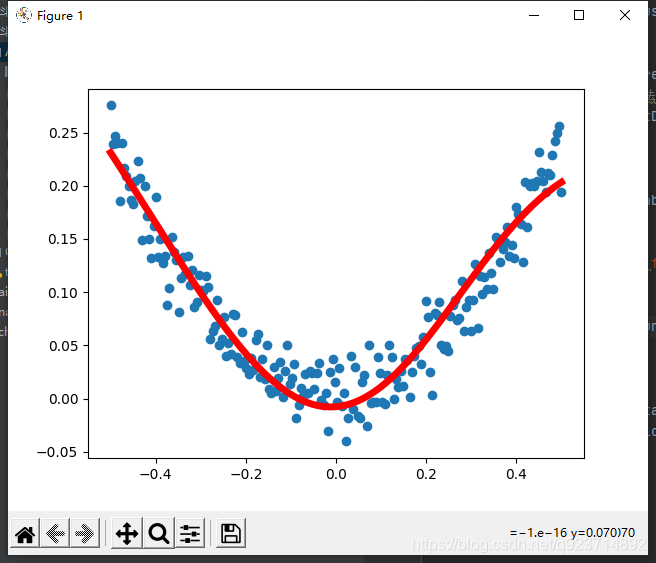Close the Figure 1 window
Image resolution: width=656 pixels, height=563 pixels.
coord(625,15)
